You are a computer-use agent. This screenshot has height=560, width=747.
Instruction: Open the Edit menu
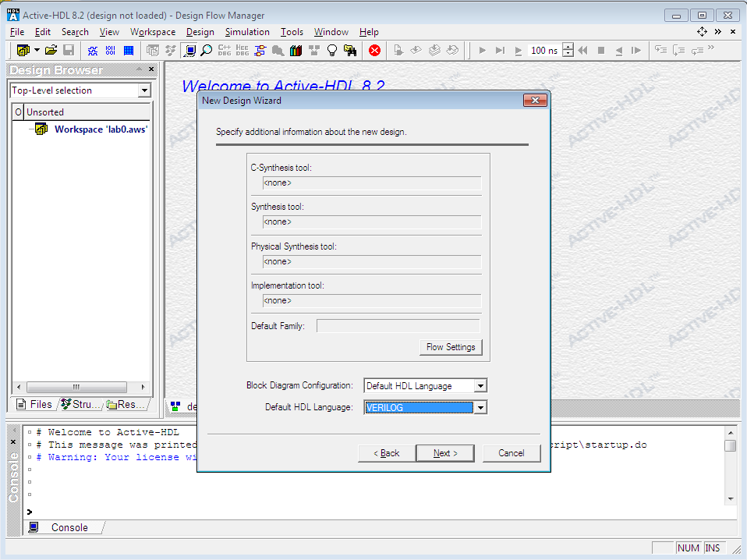[42, 32]
